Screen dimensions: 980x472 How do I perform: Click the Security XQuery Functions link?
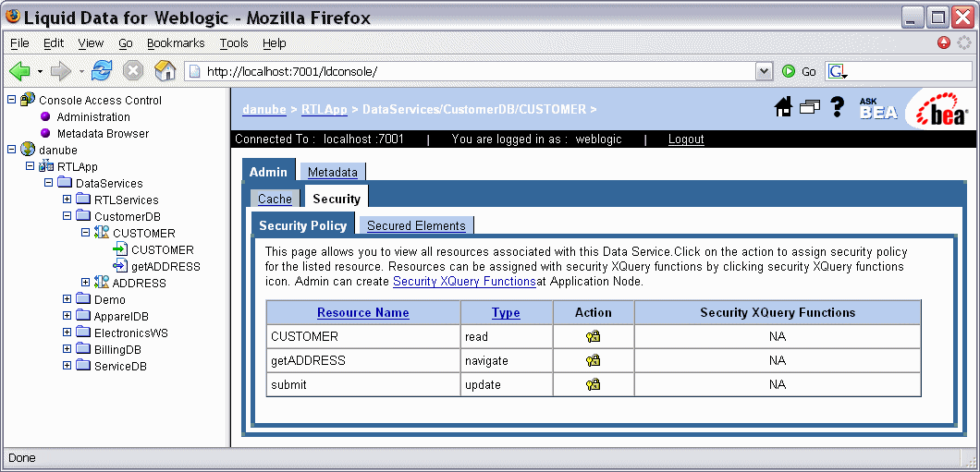(x=464, y=281)
